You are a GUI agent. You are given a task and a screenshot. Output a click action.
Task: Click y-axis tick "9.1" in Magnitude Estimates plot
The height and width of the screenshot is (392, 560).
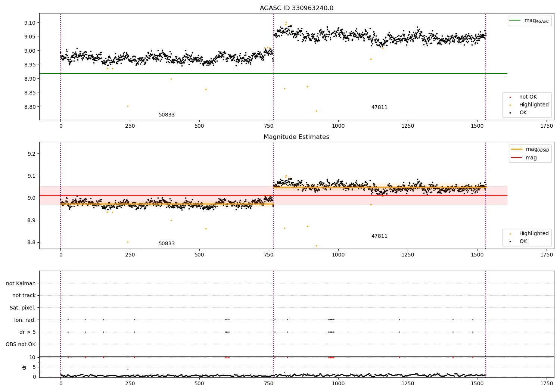(x=31, y=176)
